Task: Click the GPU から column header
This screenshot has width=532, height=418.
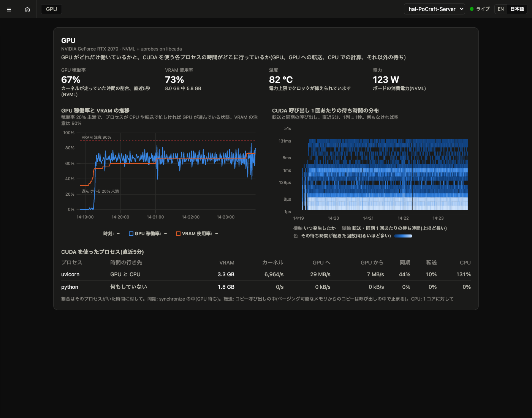Action: [372, 263]
